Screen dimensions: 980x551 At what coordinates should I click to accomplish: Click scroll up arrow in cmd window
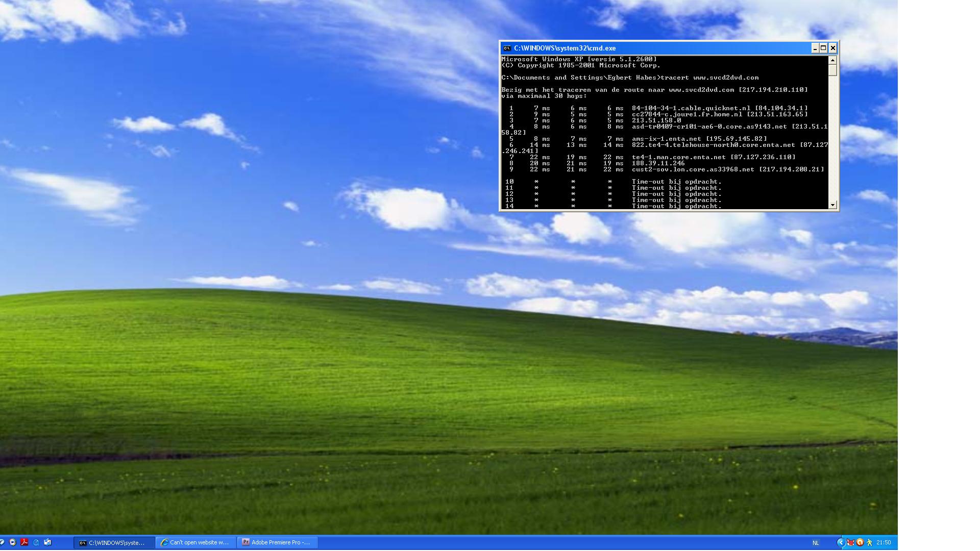tap(833, 60)
